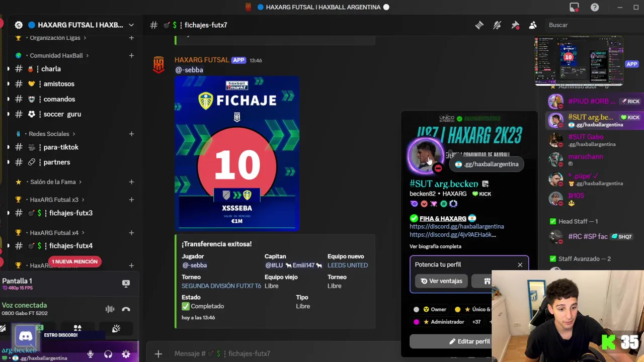Viewport: 644px width, 362px height.
Task: Open message attachment plus button
Action: point(158,354)
